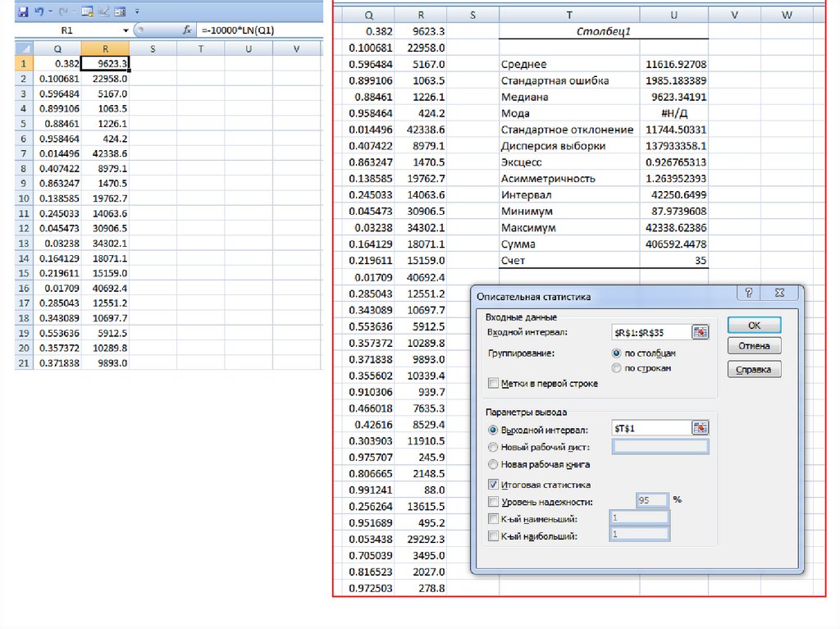
Task: Click the Select All corner triangle
Action: [x=23, y=49]
